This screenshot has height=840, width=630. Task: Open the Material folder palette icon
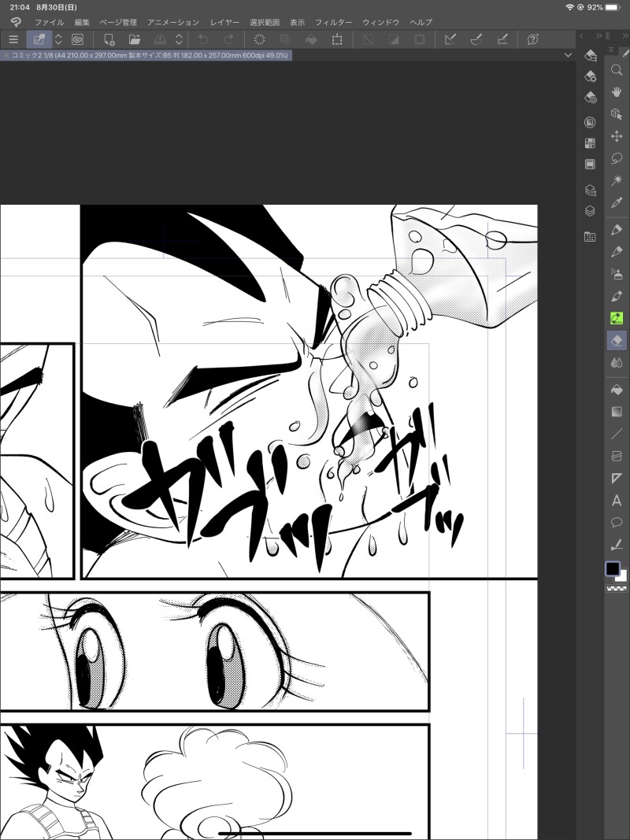pos(590,237)
